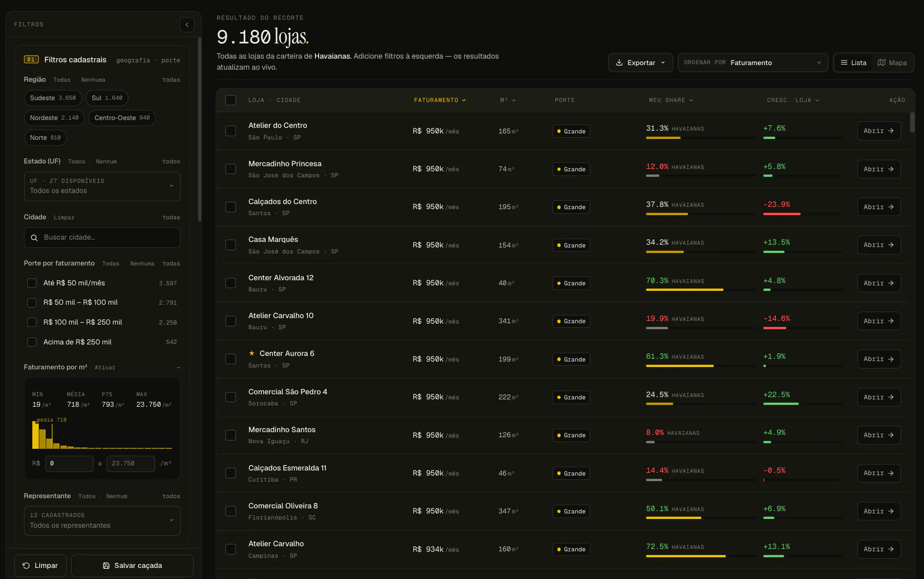The height and width of the screenshot is (579, 924).
Task: Focus the Buscar cidade search field
Action: tap(102, 237)
